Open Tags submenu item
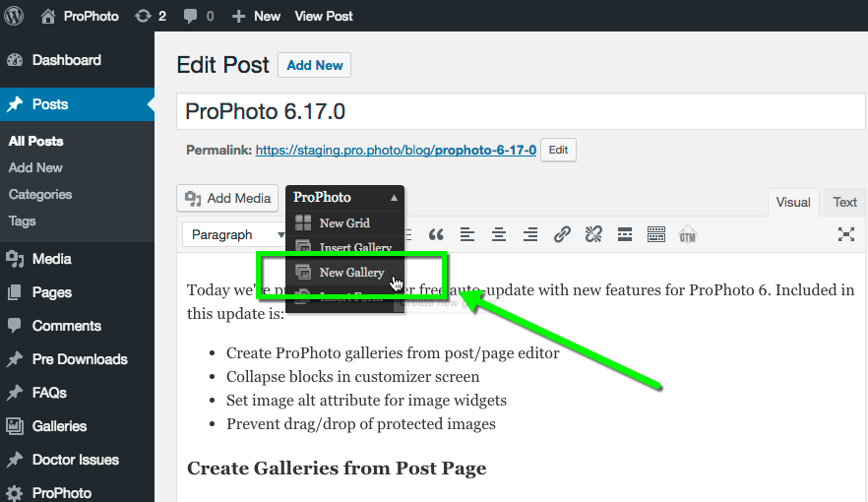The image size is (868, 502). [x=22, y=220]
